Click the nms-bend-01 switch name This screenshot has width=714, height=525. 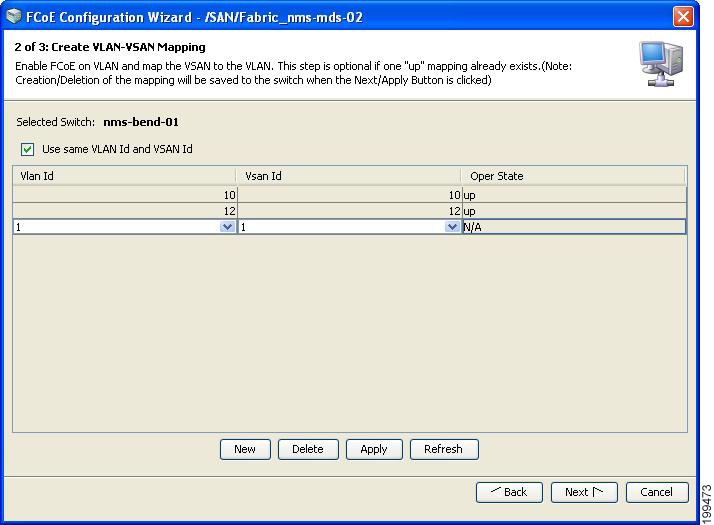(141, 122)
